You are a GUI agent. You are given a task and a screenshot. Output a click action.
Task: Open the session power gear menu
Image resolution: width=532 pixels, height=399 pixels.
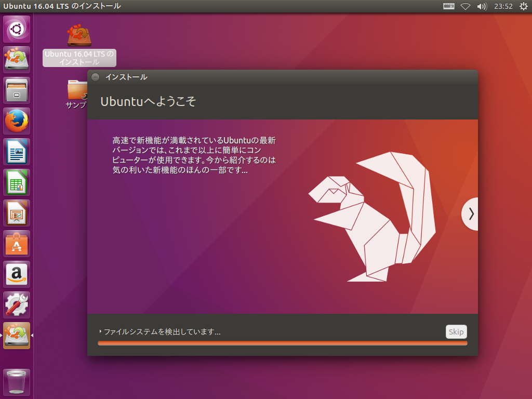coord(524,6)
